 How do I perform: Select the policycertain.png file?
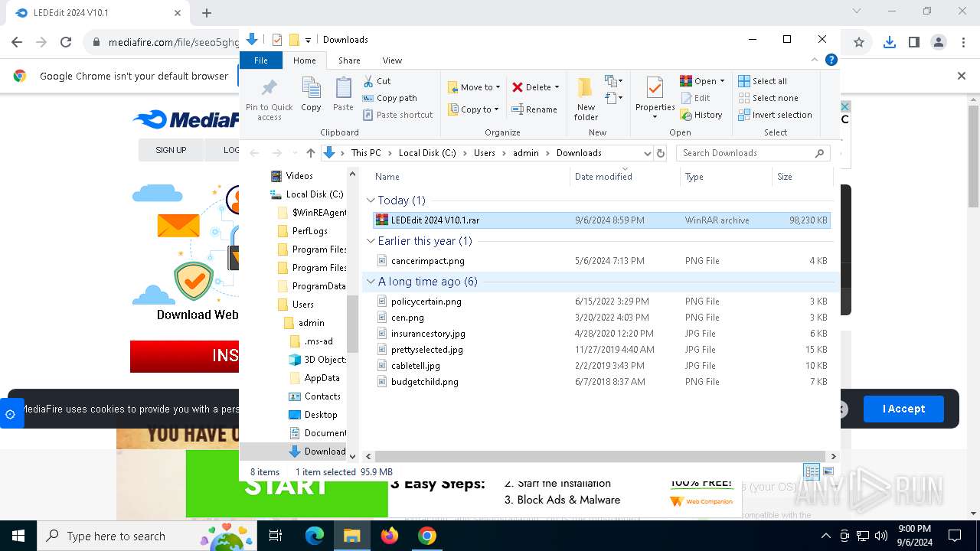(601, 302)
